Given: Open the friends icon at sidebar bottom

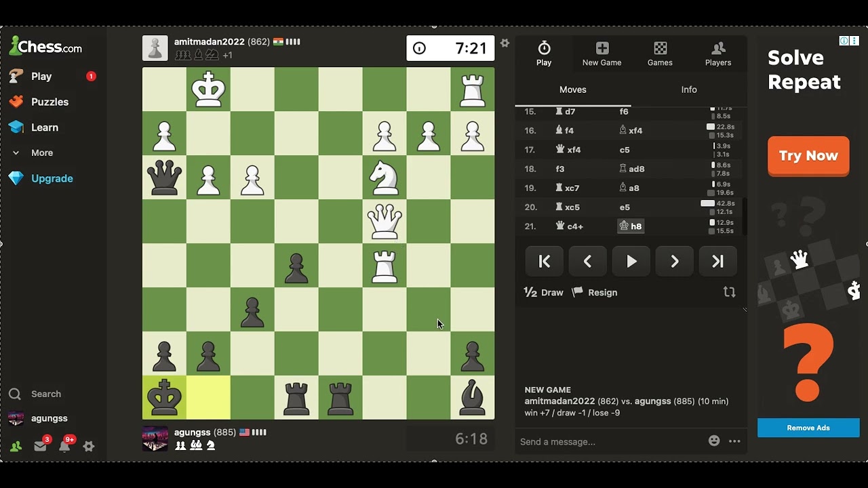Looking at the screenshot, I should click(x=16, y=446).
